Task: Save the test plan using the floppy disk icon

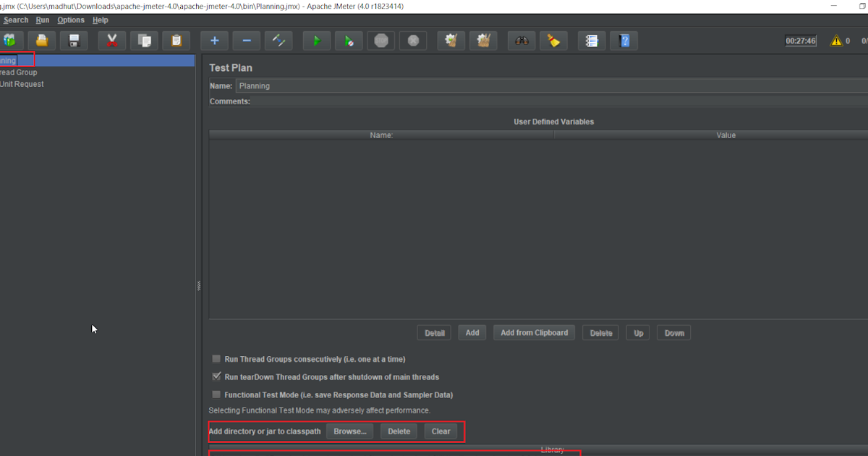Action: (74, 41)
